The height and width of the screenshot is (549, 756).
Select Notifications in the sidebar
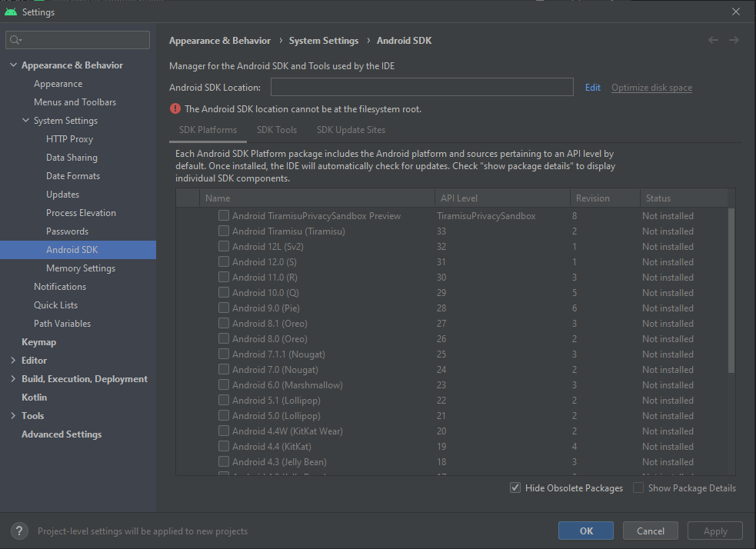(x=60, y=287)
